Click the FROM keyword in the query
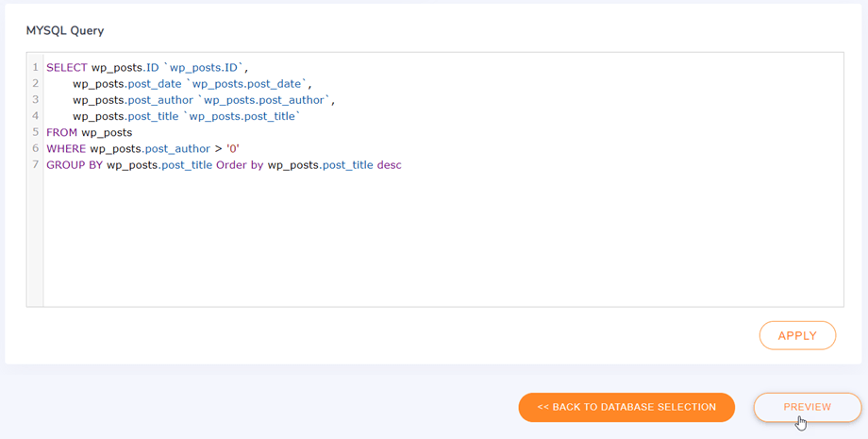This screenshot has width=868, height=439. 62,132
